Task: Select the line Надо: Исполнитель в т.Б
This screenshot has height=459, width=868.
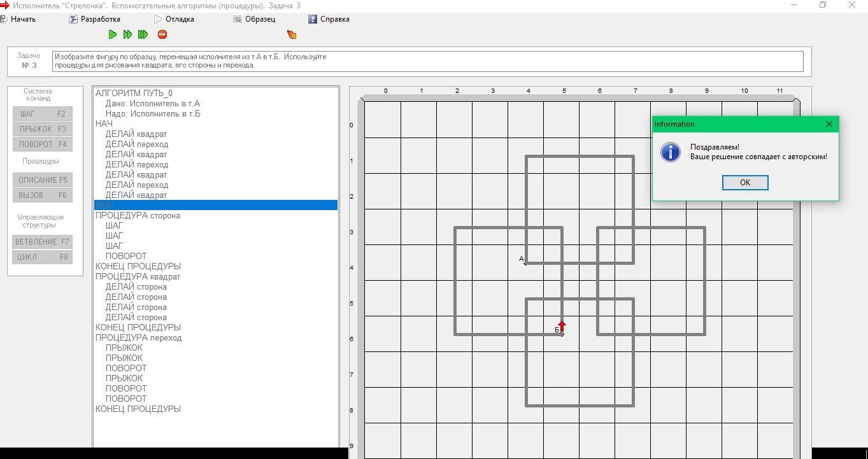Action: [x=153, y=113]
